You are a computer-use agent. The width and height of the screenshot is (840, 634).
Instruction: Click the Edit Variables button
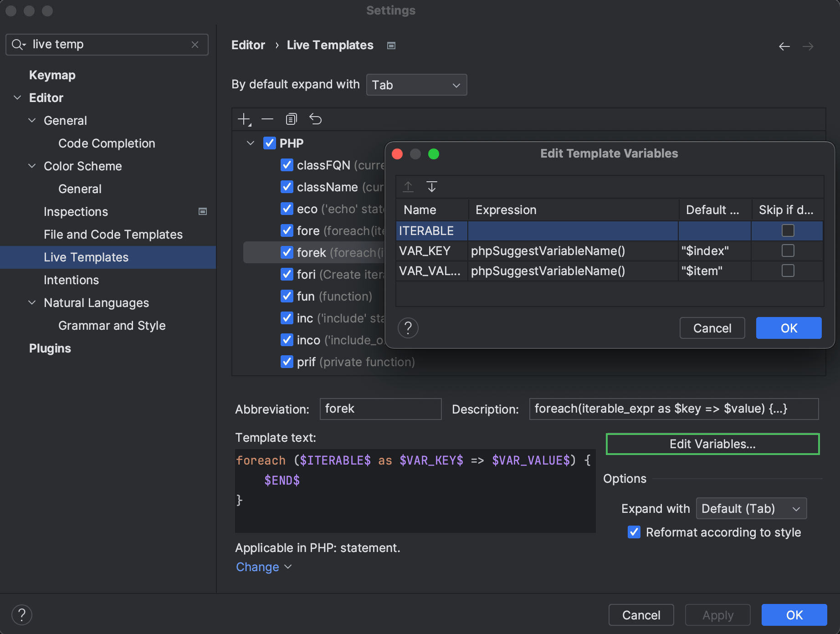pos(712,444)
